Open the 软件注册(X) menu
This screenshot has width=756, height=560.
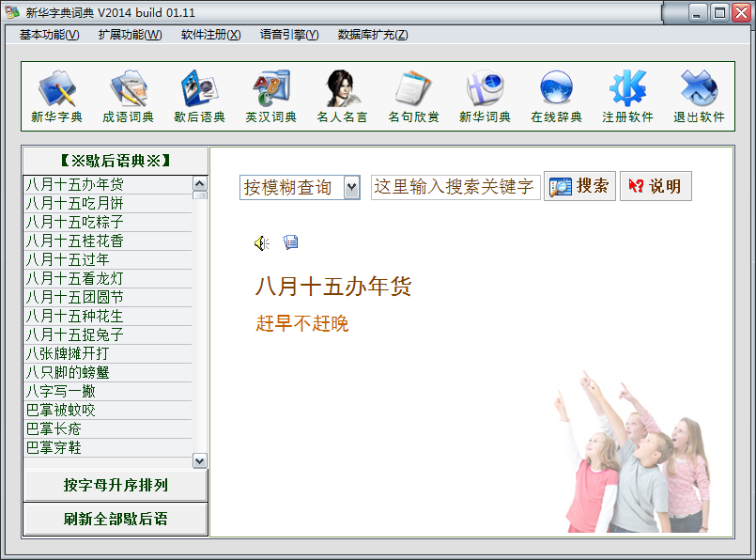click(x=210, y=35)
